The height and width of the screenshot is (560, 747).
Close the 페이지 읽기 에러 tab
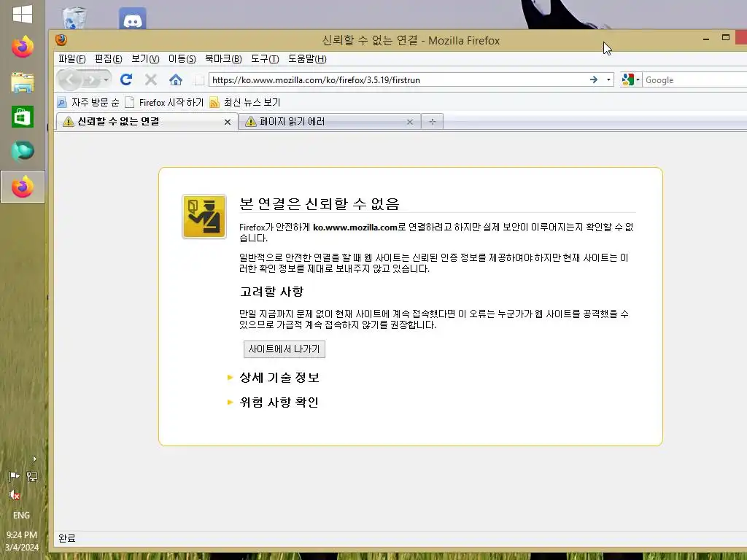coord(410,122)
